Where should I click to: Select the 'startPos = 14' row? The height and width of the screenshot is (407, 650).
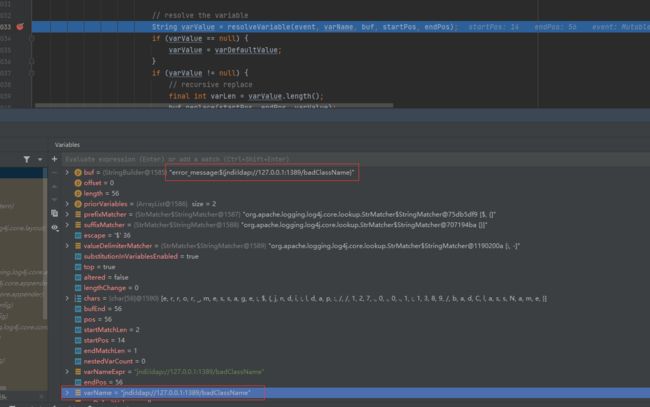pyautogui.click(x=356, y=340)
